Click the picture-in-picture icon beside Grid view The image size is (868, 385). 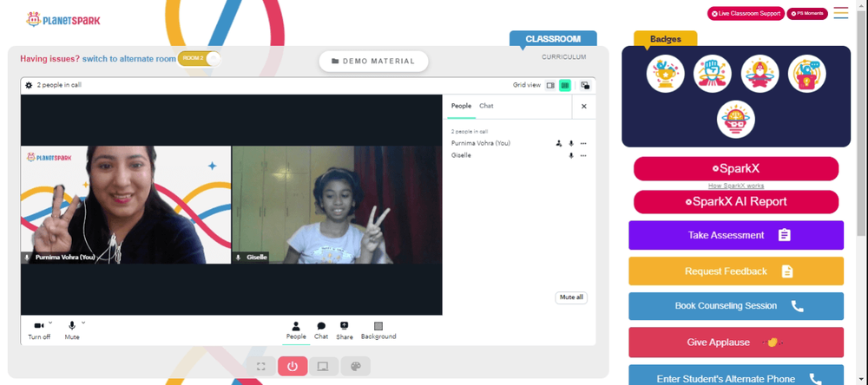pos(585,85)
